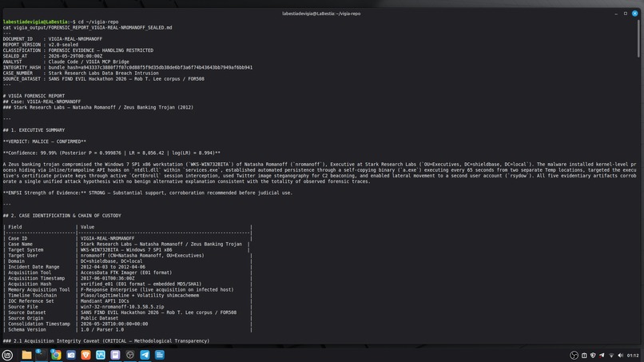The image size is (644, 362).
Task: Click the Target System table row
Action: [x=127, y=250]
